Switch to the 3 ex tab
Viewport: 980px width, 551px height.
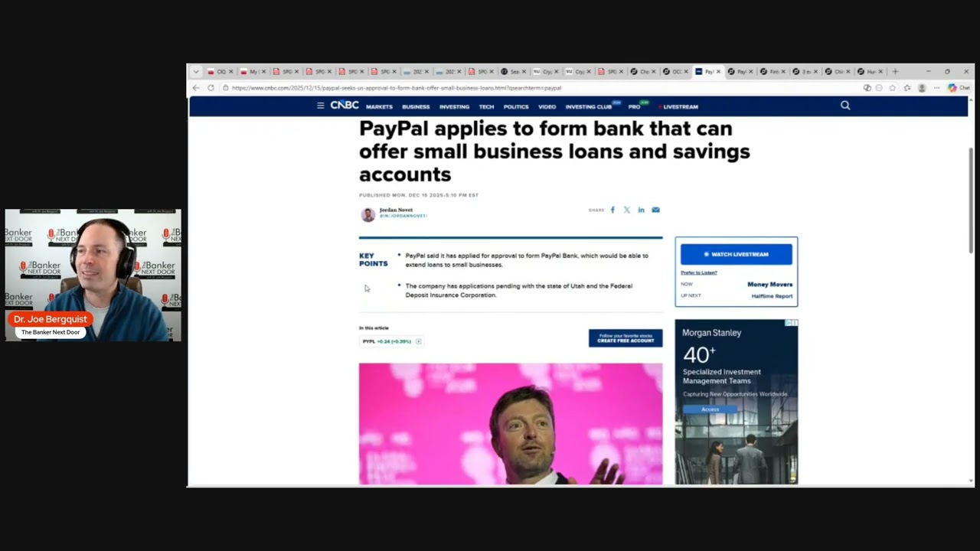point(805,72)
